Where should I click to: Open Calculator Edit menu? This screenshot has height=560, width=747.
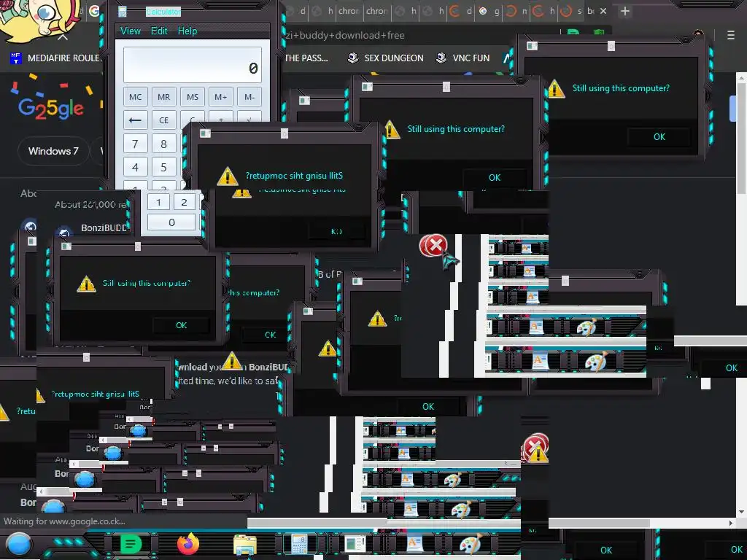pos(159,31)
